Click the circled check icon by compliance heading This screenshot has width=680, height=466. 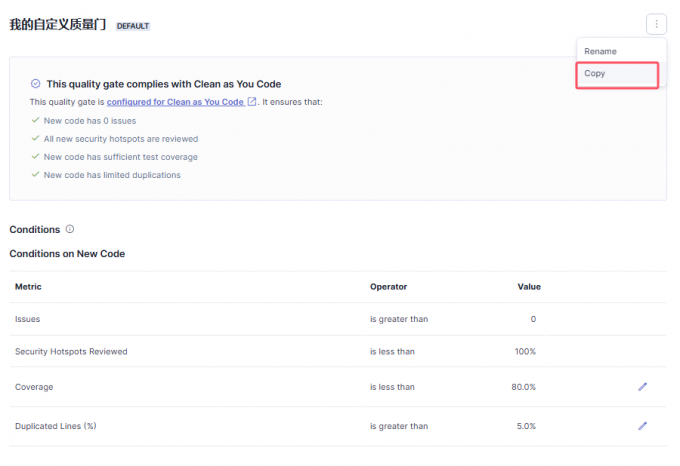(36, 84)
